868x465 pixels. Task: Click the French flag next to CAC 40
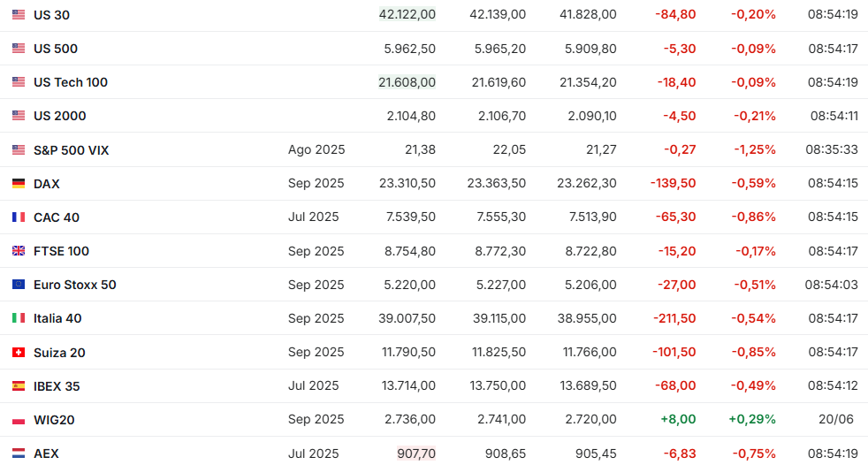(19, 217)
